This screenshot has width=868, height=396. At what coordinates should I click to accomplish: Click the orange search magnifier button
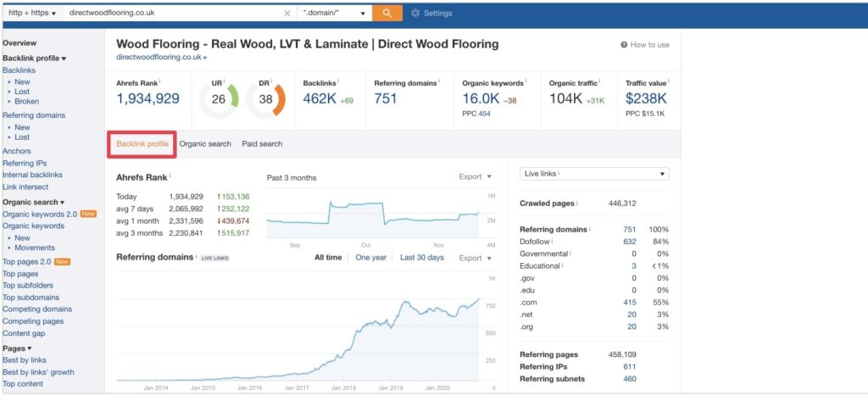[387, 14]
